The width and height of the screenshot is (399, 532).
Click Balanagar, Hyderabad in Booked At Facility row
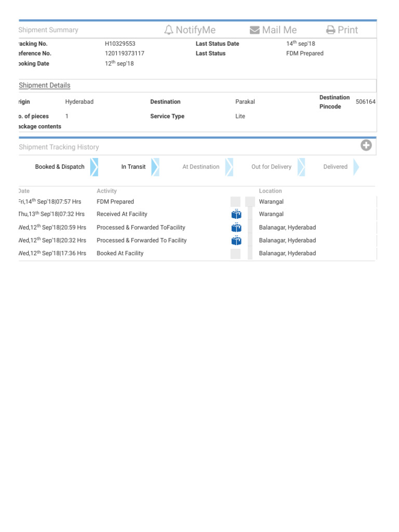pyautogui.click(x=287, y=253)
